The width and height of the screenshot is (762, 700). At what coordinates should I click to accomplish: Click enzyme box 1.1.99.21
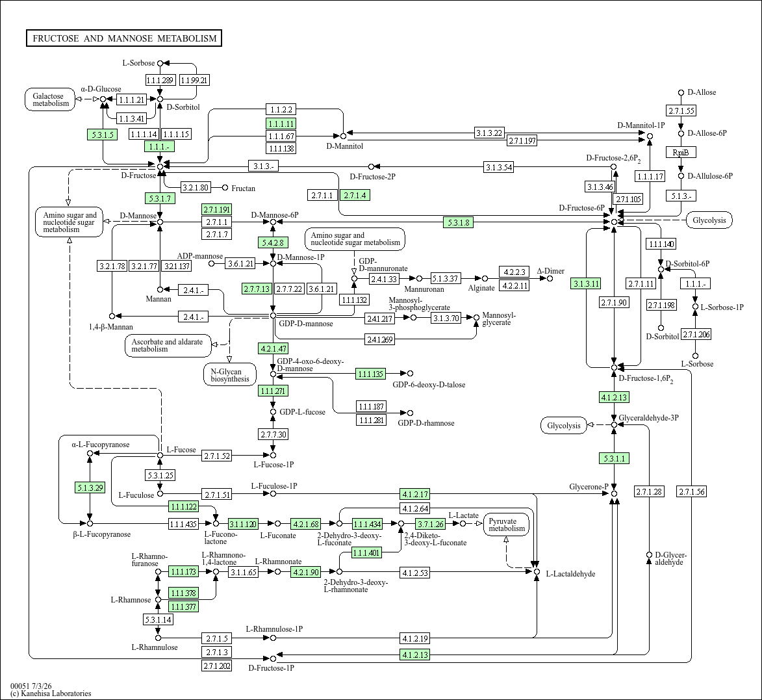click(x=194, y=80)
